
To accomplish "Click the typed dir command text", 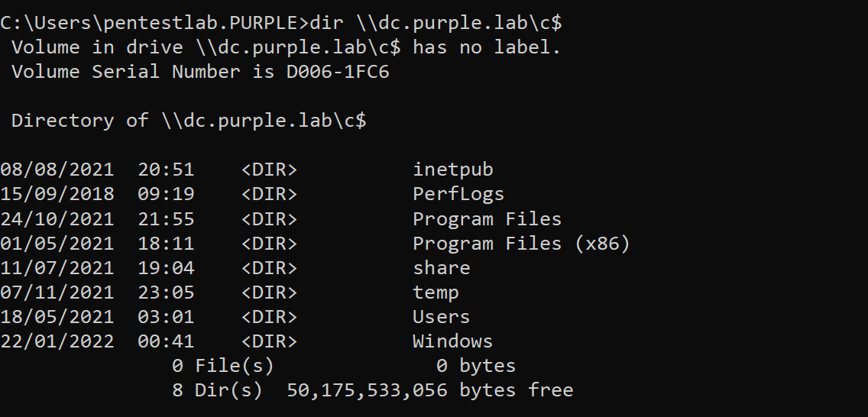I will [436, 22].
